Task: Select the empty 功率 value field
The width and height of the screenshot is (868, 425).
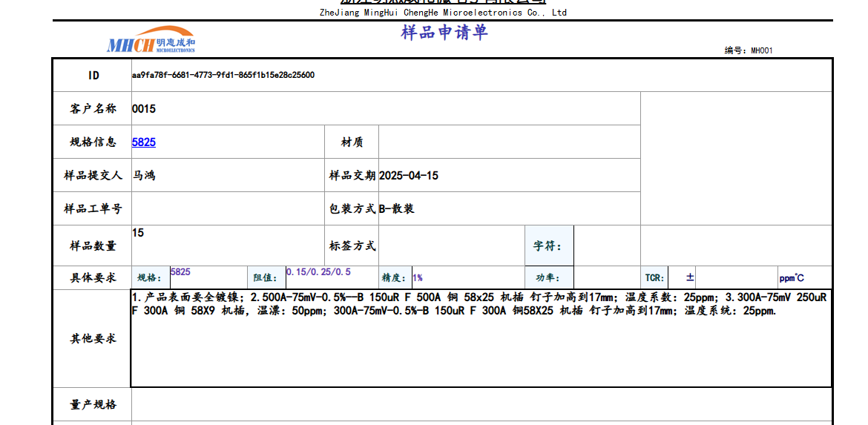Action: coord(608,278)
